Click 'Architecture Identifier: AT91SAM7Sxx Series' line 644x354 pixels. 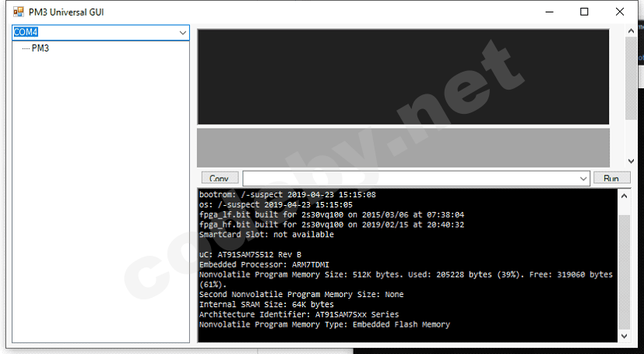299,314
